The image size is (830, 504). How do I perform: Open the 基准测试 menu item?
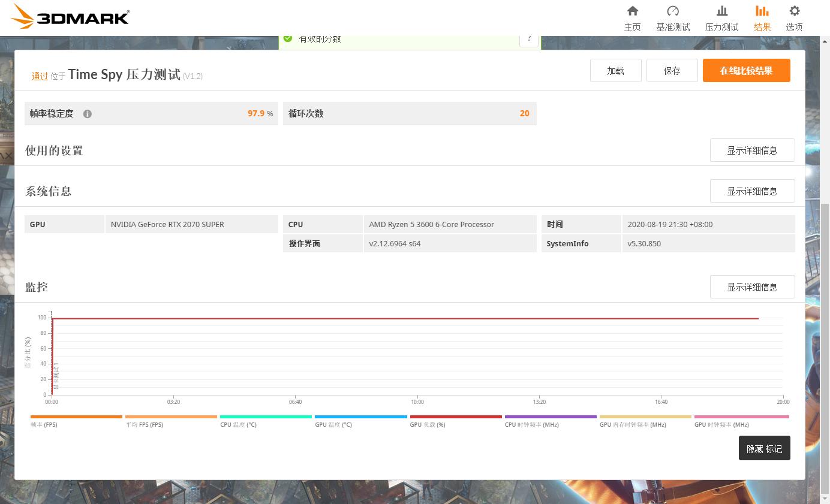click(x=673, y=17)
